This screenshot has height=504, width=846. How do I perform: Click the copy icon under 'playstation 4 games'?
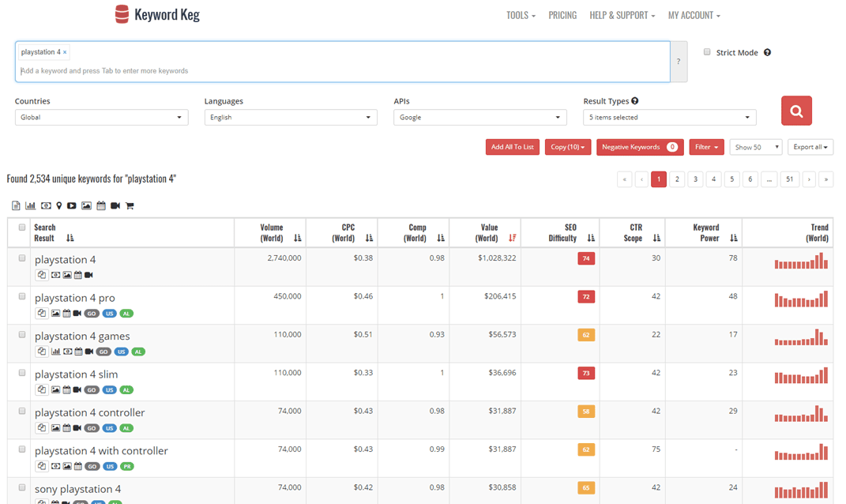click(x=42, y=352)
